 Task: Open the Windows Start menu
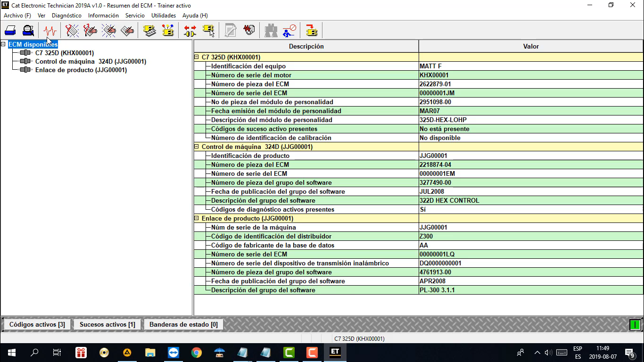point(11,352)
